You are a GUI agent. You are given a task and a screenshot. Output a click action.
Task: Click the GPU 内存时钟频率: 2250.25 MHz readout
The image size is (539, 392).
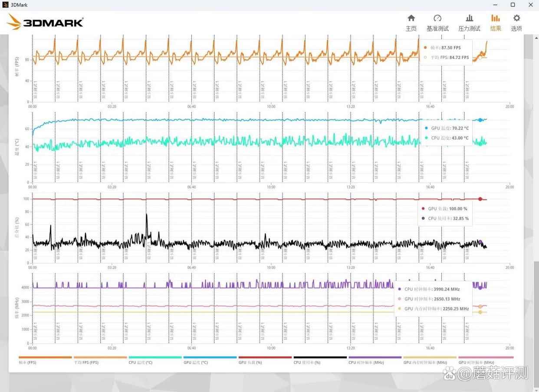437,309
